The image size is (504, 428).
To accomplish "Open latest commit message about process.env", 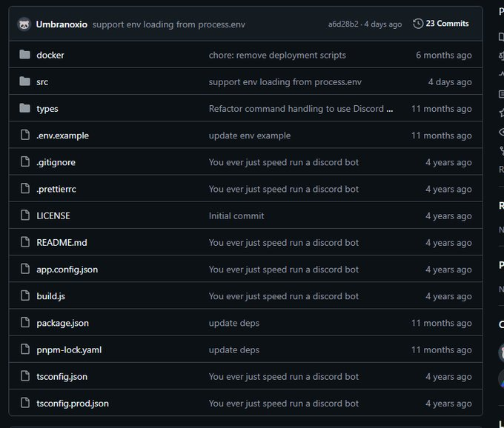I will (169, 24).
